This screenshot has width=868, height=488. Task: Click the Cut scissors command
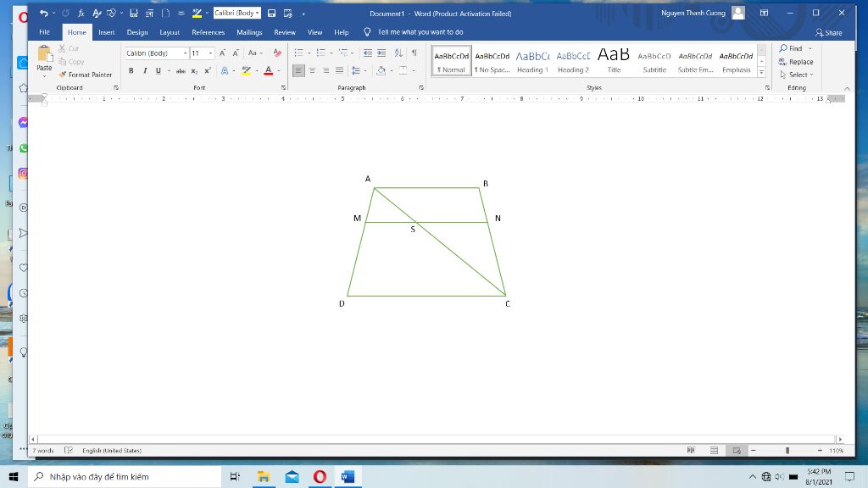69,48
